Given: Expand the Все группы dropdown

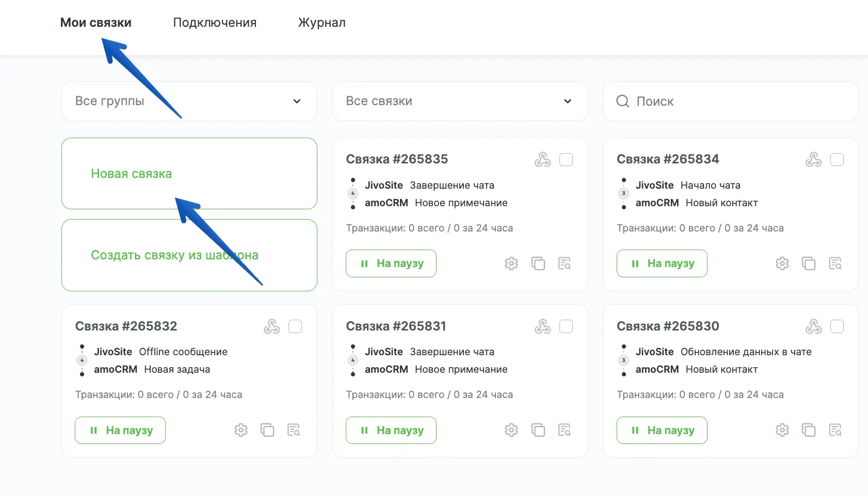Looking at the screenshot, I should (189, 101).
